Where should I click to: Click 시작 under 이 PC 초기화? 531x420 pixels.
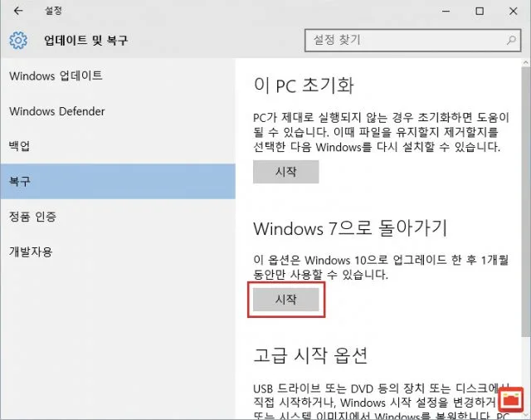(x=285, y=172)
